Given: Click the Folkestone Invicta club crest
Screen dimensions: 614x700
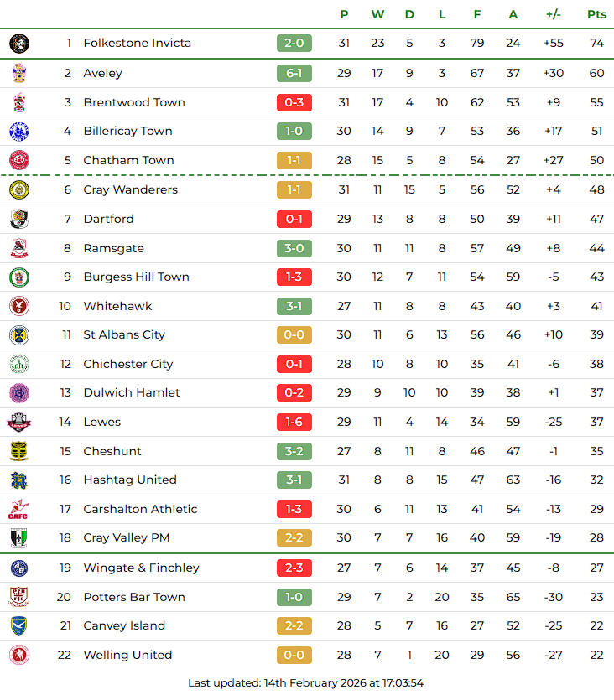Looking at the screenshot, I should pos(18,44).
